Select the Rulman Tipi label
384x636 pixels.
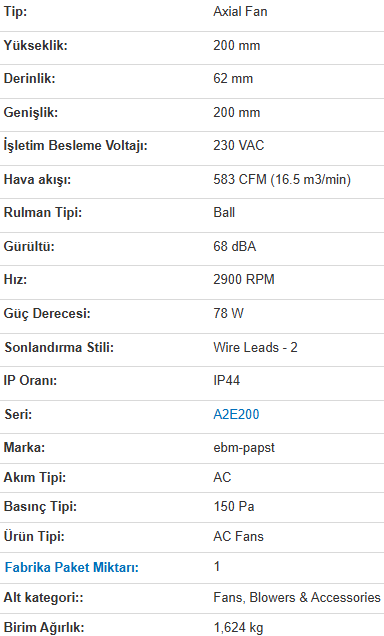click(x=43, y=213)
